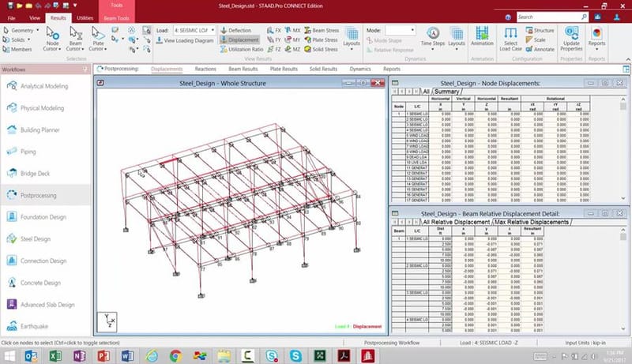The image size is (632, 364).
Task: Open the Beam Tools tab
Action: coord(116,18)
